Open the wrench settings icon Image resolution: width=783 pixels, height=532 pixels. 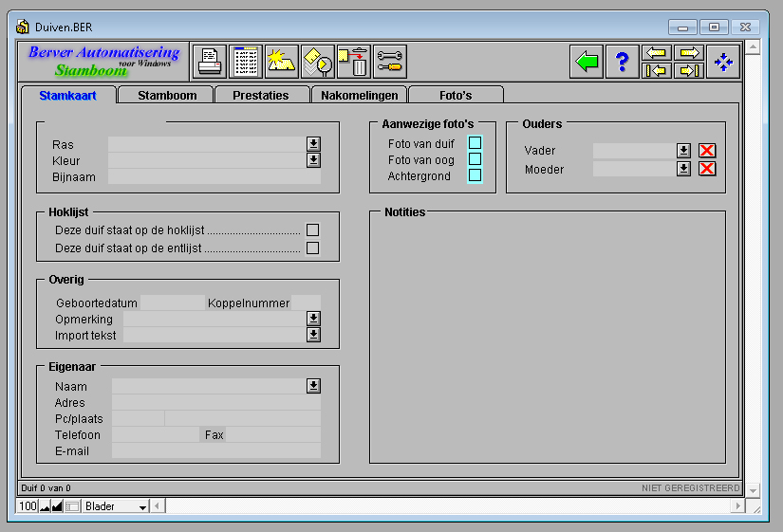[389, 62]
